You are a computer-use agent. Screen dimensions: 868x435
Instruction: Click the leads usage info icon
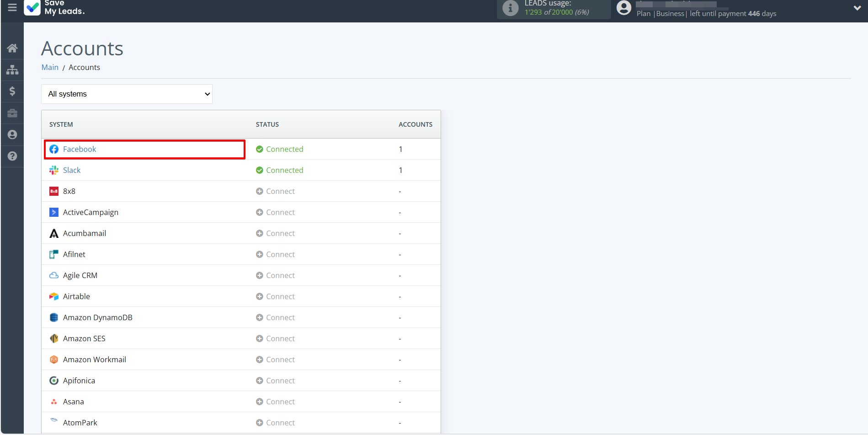(510, 8)
